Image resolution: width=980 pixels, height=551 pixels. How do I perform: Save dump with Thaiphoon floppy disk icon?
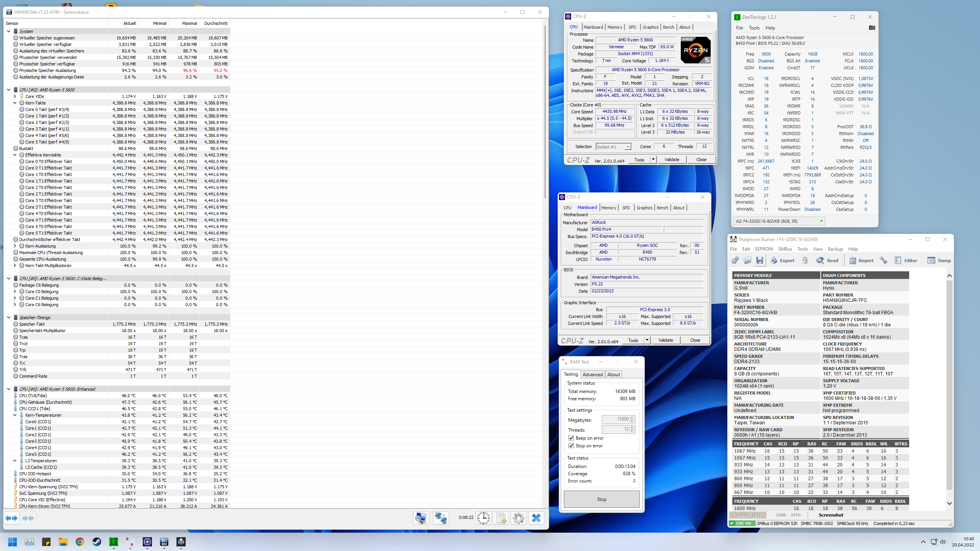click(x=759, y=260)
